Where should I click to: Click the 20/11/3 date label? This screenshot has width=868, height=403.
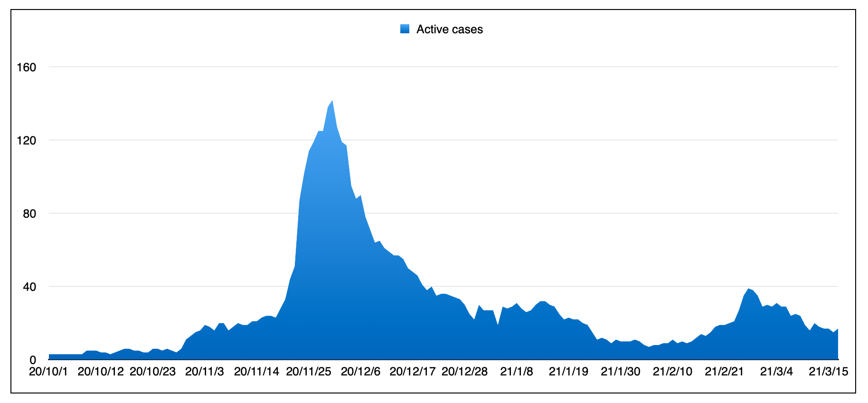[x=205, y=372]
